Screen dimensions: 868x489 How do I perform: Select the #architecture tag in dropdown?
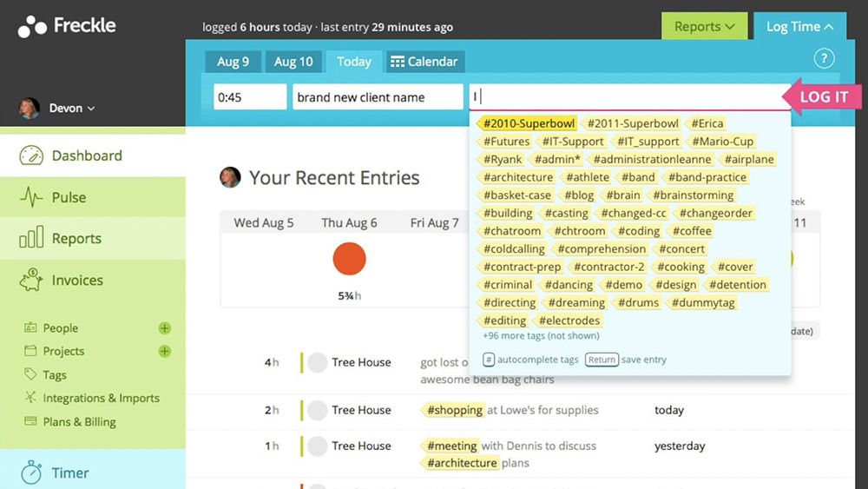click(x=517, y=177)
